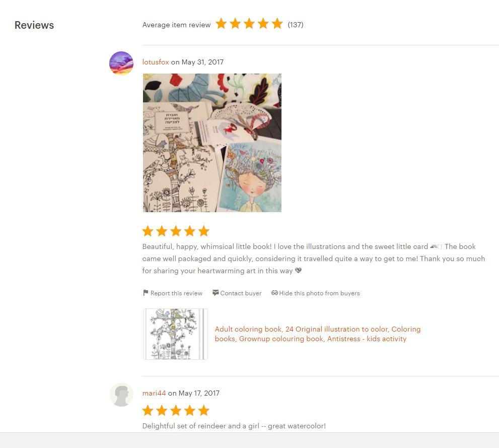Image resolution: width=499 pixels, height=448 pixels.
Task: Open the coloring book tree thumbnail
Action: (176, 334)
